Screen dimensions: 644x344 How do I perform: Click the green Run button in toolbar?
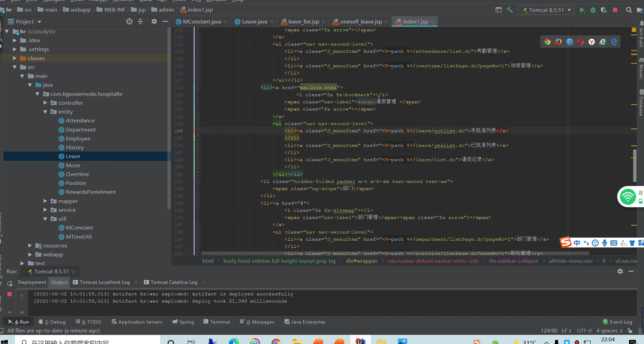582,10
